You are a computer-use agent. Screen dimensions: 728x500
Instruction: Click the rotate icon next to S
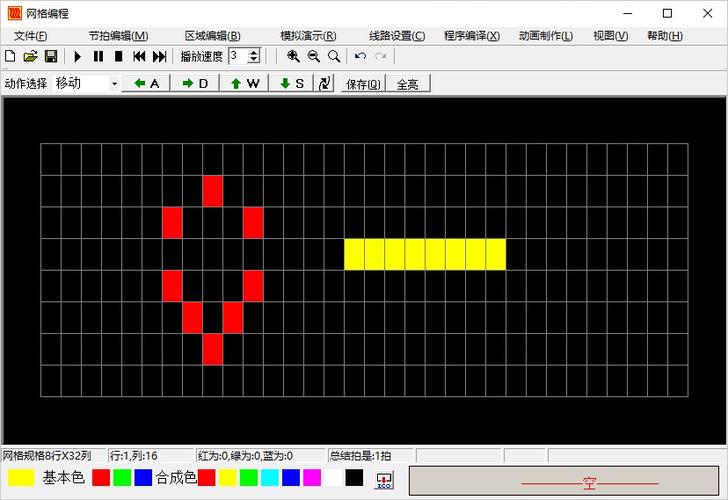pyautogui.click(x=325, y=83)
